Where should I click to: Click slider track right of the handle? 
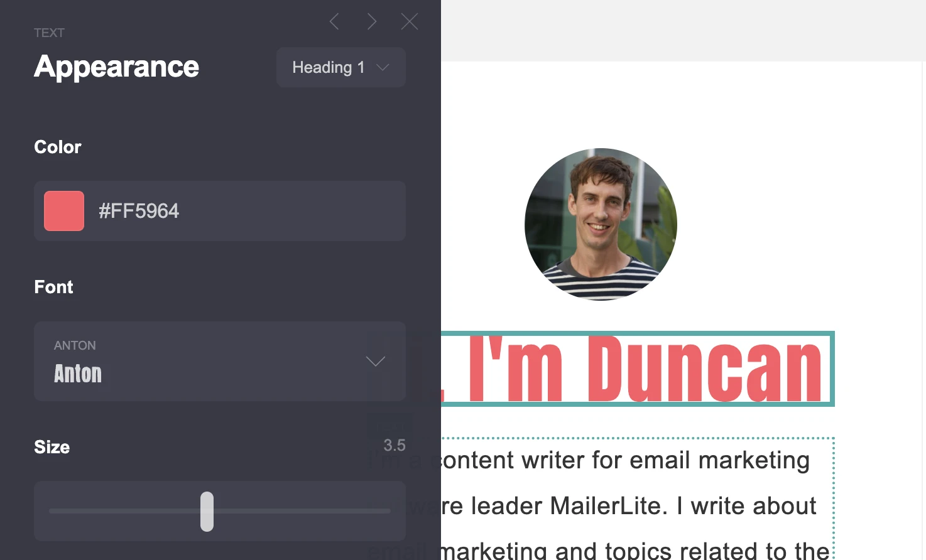click(302, 511)
